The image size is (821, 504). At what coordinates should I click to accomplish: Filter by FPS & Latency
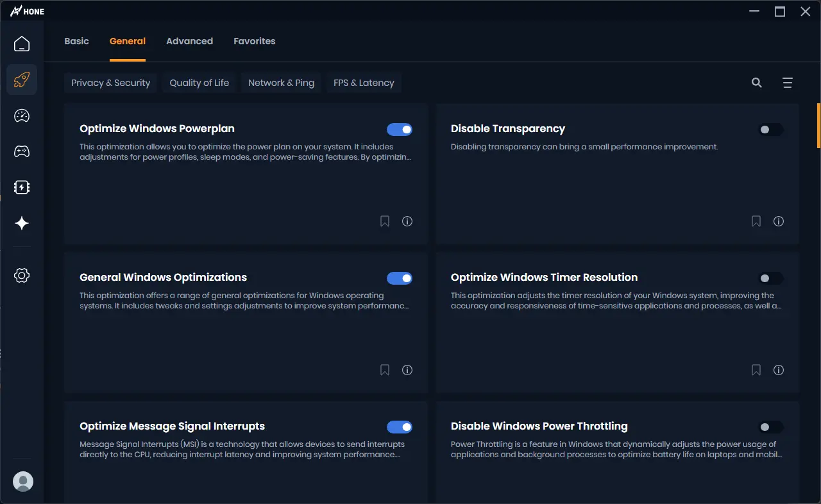(364, 83)
